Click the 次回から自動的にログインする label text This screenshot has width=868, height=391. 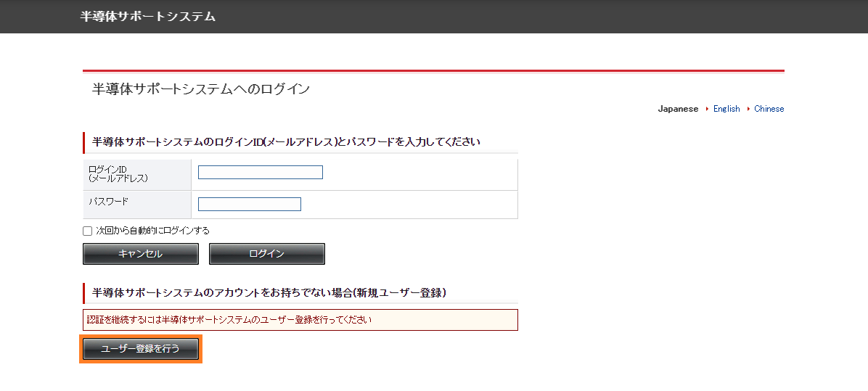pos(152,231)
